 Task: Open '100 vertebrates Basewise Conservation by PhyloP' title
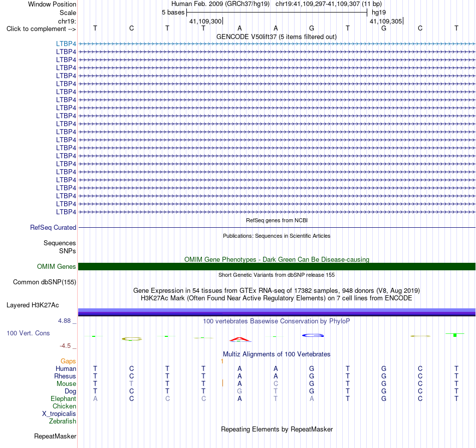[x=277, y=321]
